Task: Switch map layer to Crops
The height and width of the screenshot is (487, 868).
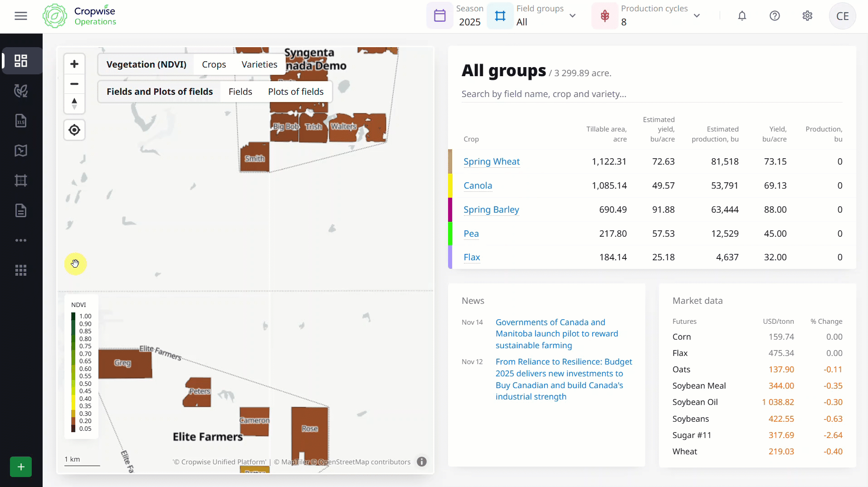Action: point(214,64)
